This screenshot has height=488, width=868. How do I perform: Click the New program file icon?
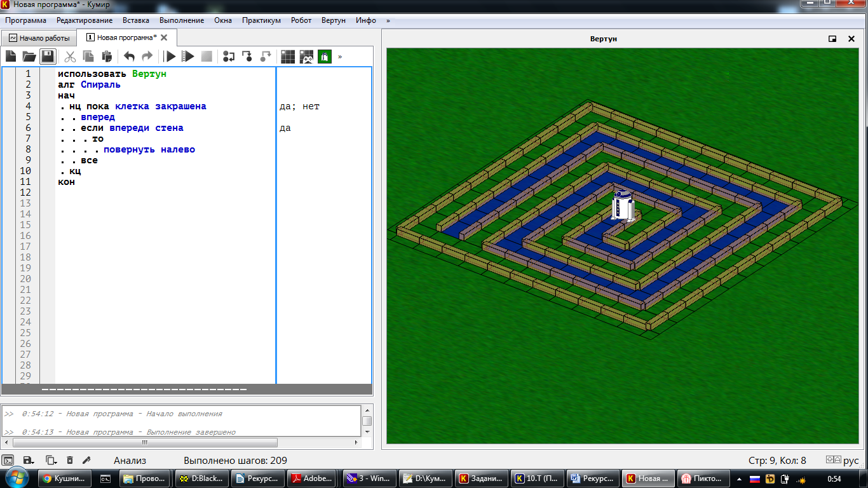point(11,57)
